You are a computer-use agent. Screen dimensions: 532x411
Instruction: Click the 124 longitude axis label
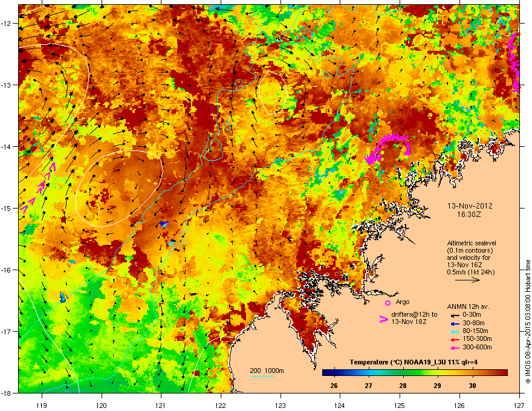click(x=340, y=405)
